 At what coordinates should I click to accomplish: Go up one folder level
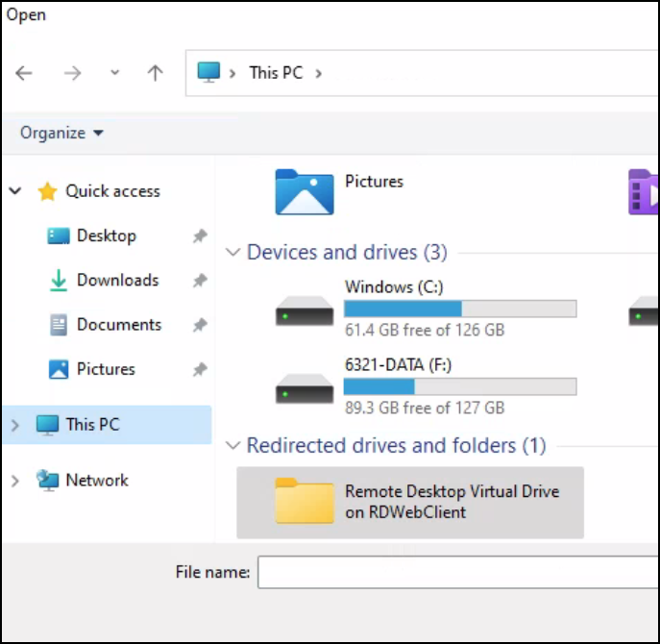coord(155,73)
